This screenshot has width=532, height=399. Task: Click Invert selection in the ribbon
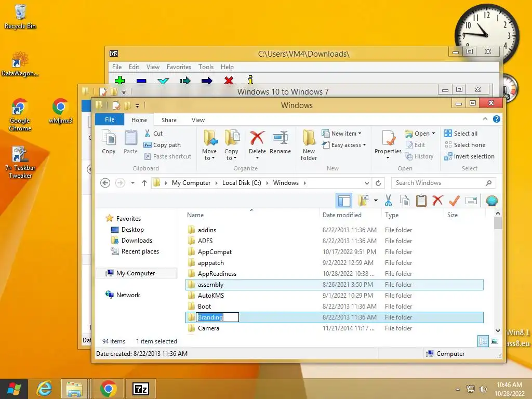click(469, 156)
